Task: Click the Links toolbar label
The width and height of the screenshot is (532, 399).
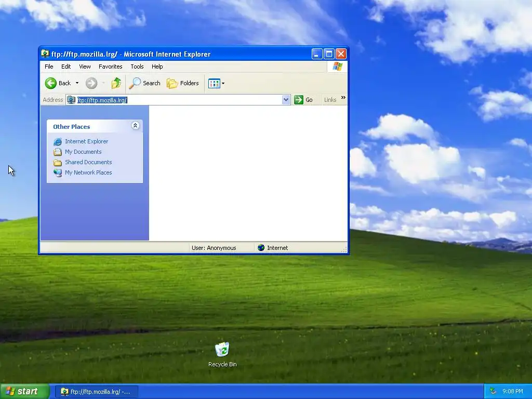Action: point(330,100)
